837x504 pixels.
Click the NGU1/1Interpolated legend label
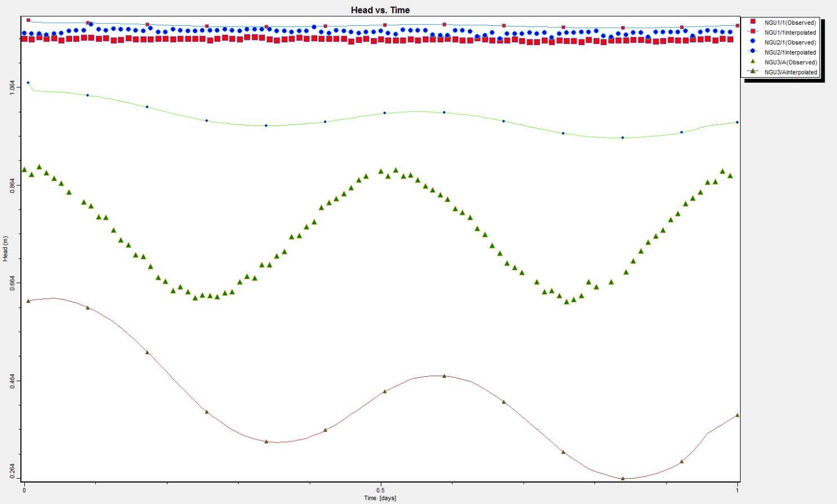[x=790, y=33]
